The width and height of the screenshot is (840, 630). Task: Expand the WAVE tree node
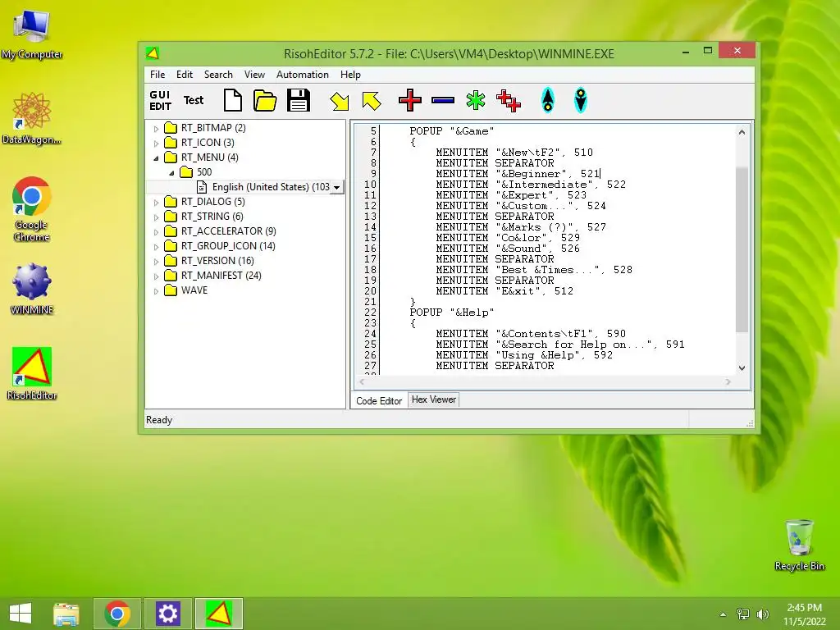(x=156, y=291)
